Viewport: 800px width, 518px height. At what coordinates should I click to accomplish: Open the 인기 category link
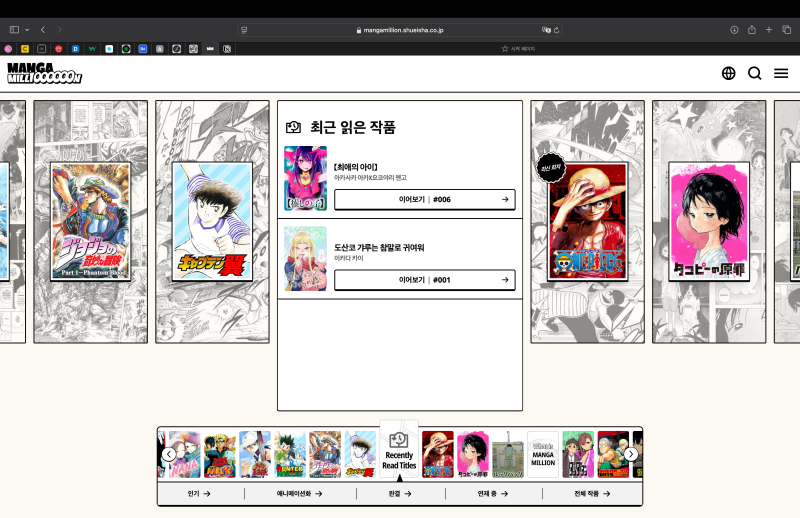point(199,494)
